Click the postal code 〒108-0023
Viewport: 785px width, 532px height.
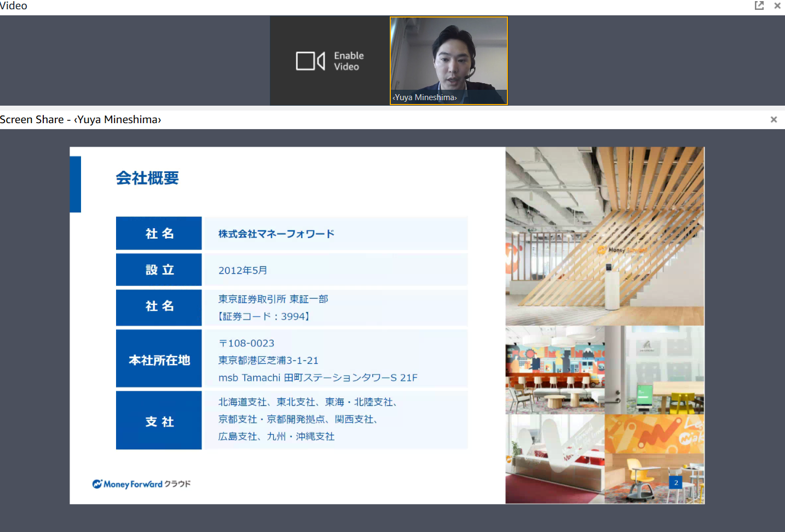coord(246,343)
